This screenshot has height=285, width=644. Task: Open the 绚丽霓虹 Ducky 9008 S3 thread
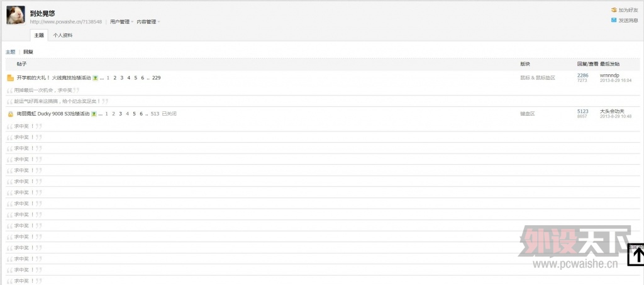(x=53, y=114)
